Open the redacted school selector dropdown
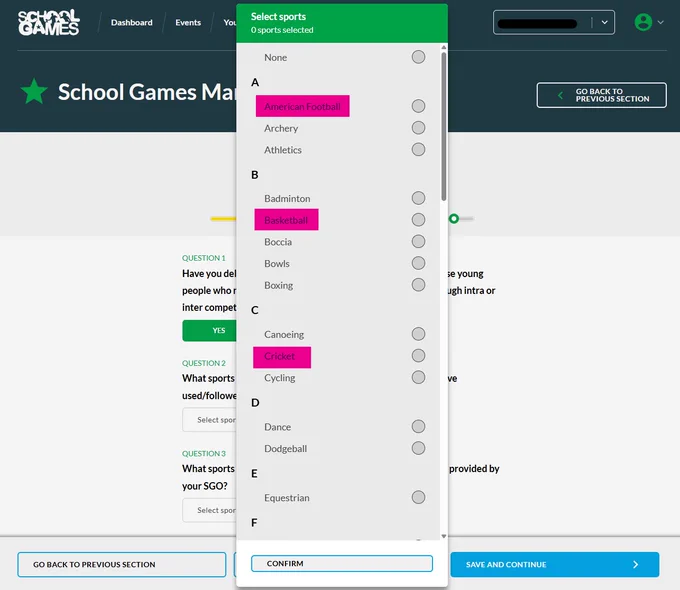 (553, 22)
